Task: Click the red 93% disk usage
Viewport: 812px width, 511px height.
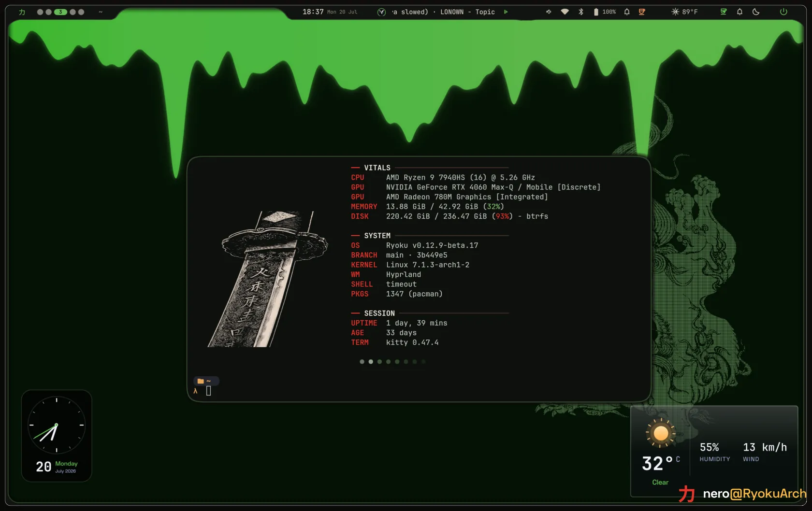Action: click(x=502, y=216)
